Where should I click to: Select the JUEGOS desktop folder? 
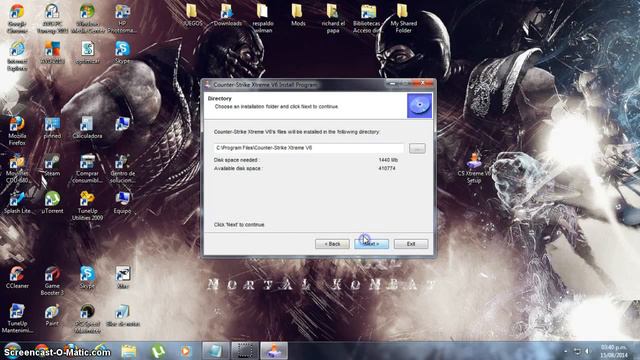193,15
